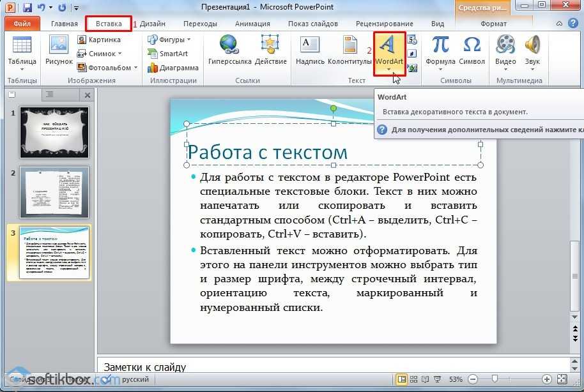Switch to Slide Sorter view button

point(414,379)
